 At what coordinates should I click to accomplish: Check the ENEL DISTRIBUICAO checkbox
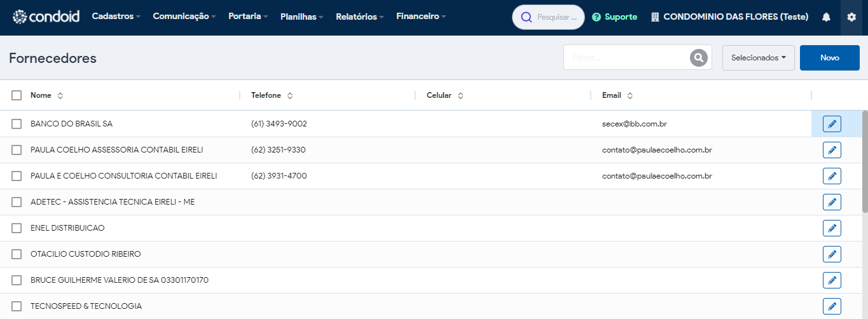pyautogui.click(x=17, y=228)
